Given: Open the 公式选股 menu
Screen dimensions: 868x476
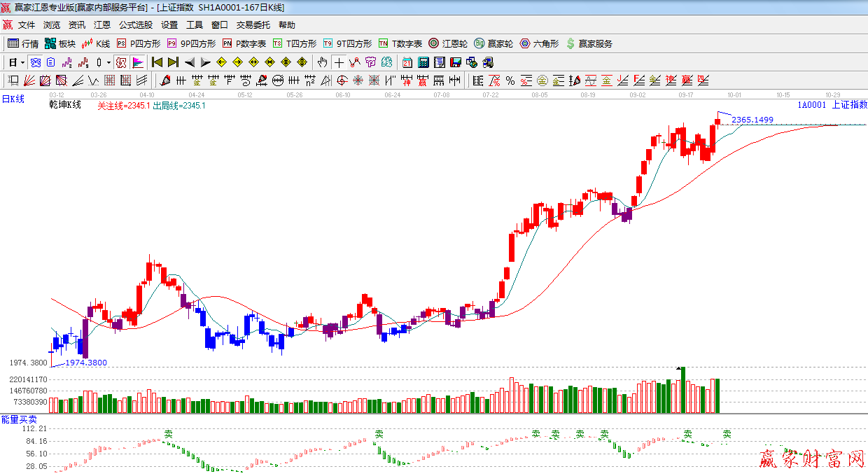Looking at the screenshot, I should pyautogui.click(x=135, y=25).
